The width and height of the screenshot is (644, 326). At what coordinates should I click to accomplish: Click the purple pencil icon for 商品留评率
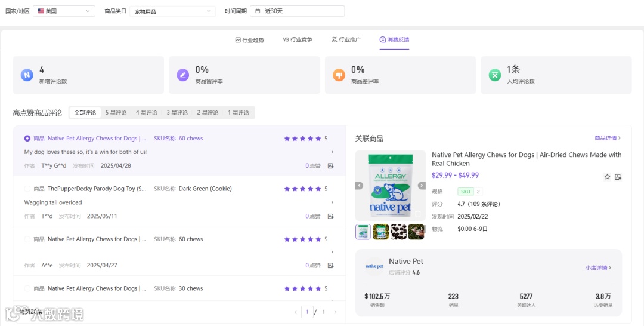[183, 75]
